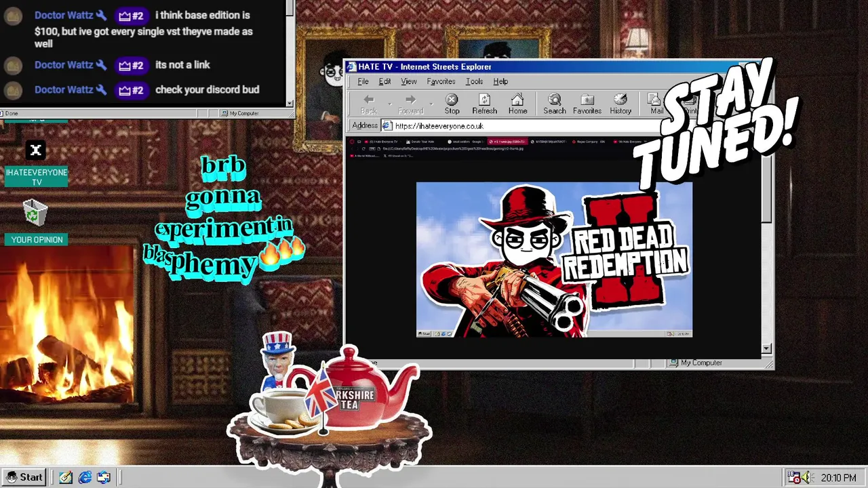Open the Search toolbar icon

tap(554, 100)
